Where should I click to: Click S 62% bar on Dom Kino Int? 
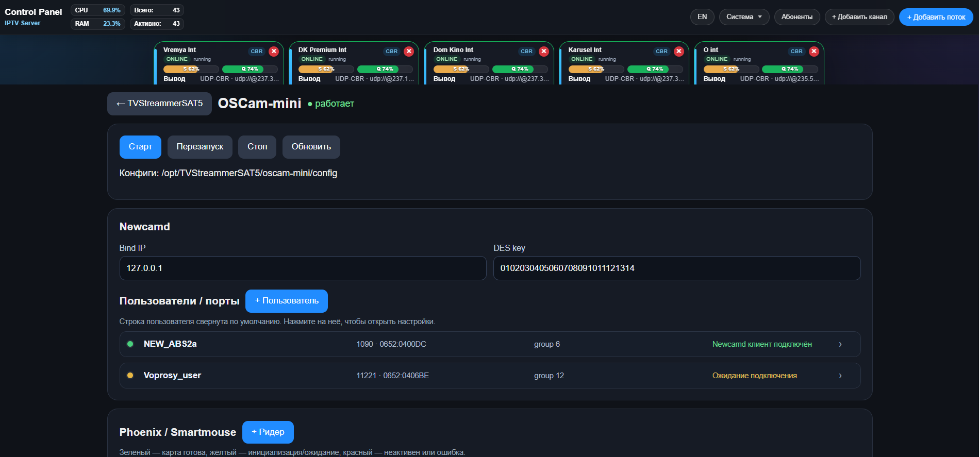tap(461, 69)
